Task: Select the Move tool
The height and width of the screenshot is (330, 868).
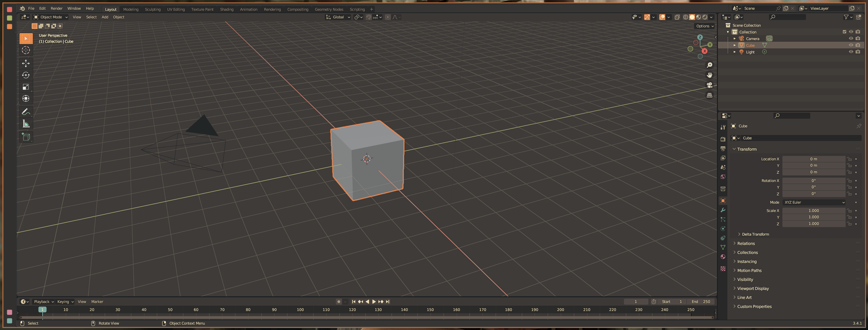Action: tap(26, 63)
